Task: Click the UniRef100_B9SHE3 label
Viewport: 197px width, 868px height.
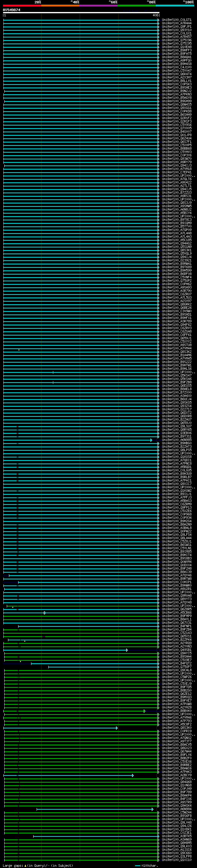Action: coord(176,88)
